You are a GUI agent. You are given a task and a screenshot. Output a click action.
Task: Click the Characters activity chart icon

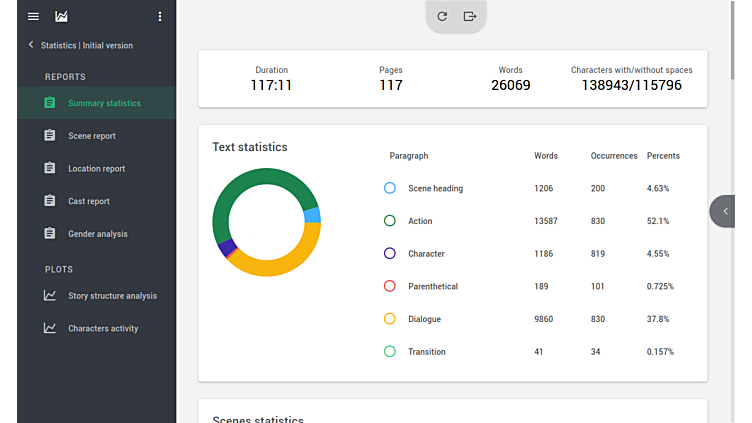point(49,328)
